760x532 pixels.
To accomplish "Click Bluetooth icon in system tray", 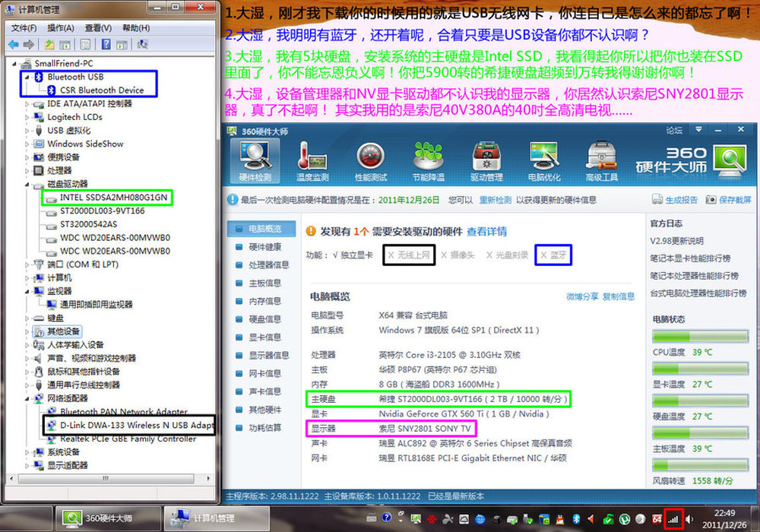I will point(576,519).
